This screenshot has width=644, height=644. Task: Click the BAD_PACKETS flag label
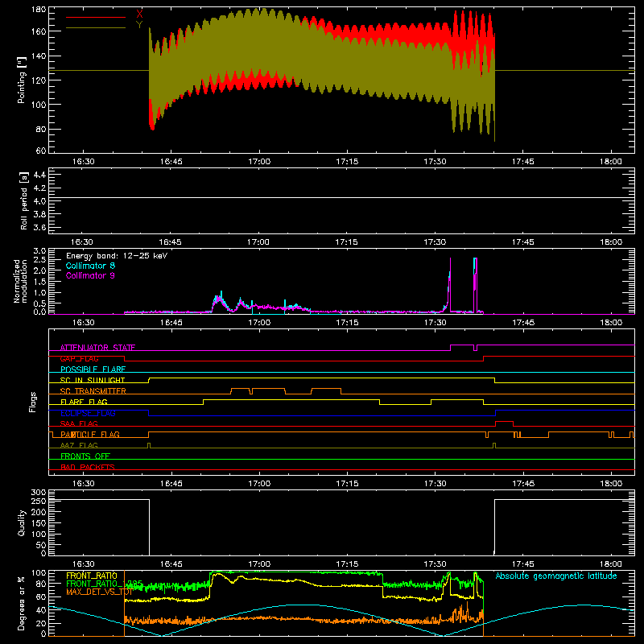point(88,467)
